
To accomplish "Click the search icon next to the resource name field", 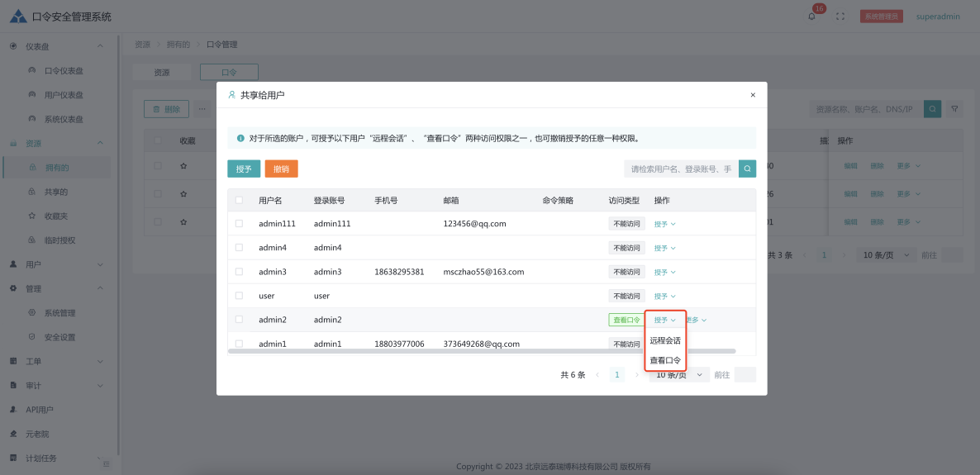I will pos(932,108).
